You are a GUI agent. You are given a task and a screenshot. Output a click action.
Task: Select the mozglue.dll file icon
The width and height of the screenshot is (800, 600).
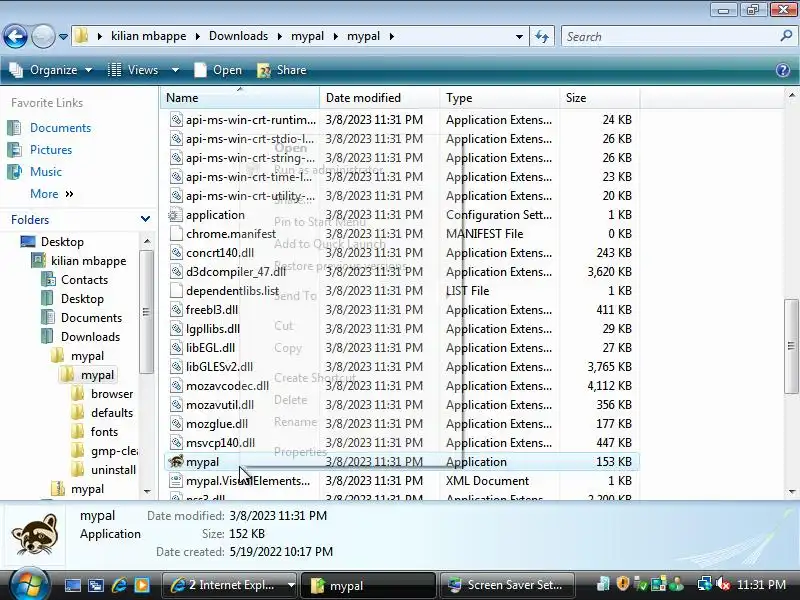(x=176, y=423)
